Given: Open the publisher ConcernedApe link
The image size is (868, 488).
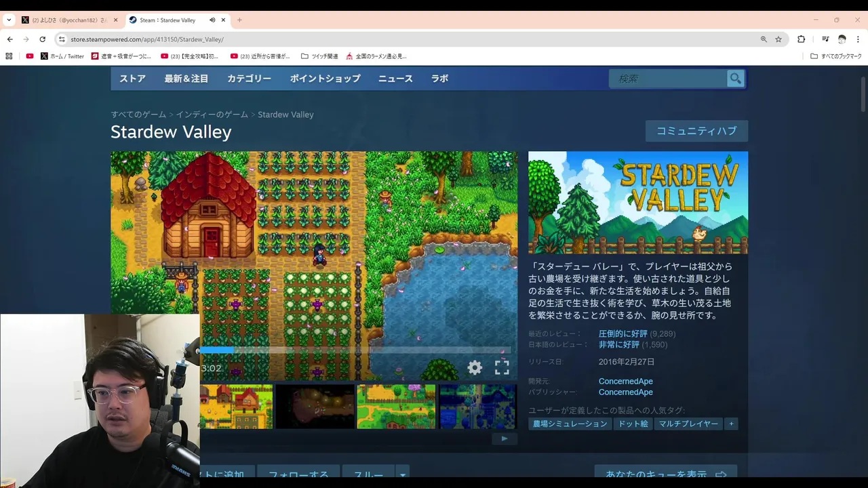Looking at the screenshot, I should pyautogui.click(x=625, y=392).
